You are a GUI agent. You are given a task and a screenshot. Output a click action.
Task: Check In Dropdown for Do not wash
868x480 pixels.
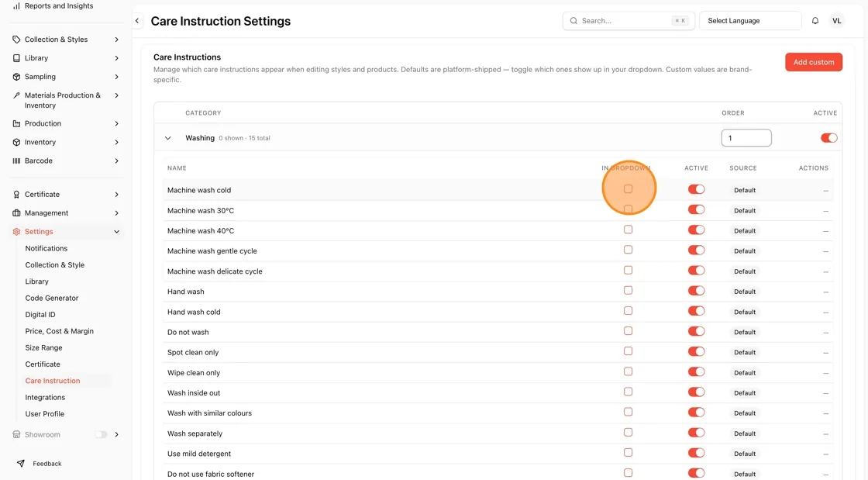(628, 330)
